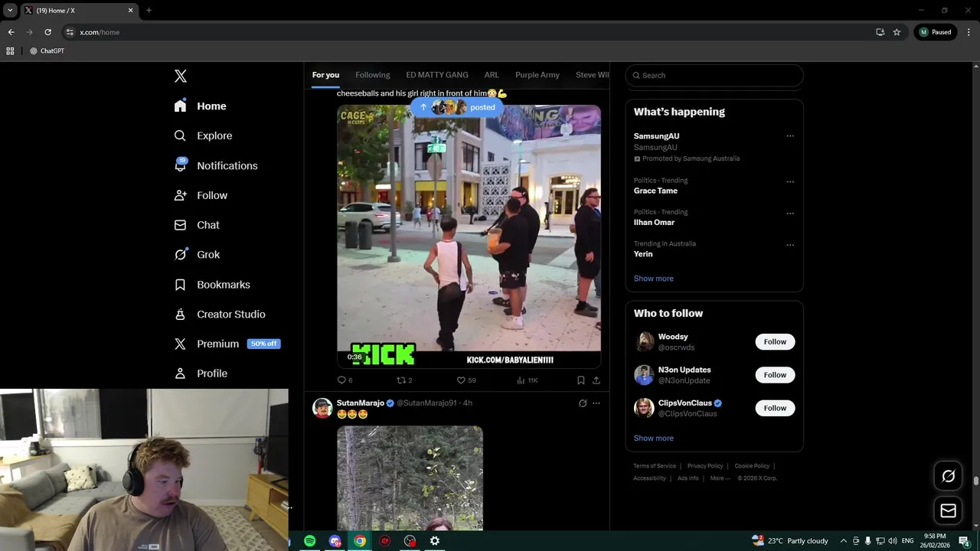Play the Kick street video
Image resolution: width=980 pixels, height=551 pixels.
pyautogui.click(x=469, y=236)
